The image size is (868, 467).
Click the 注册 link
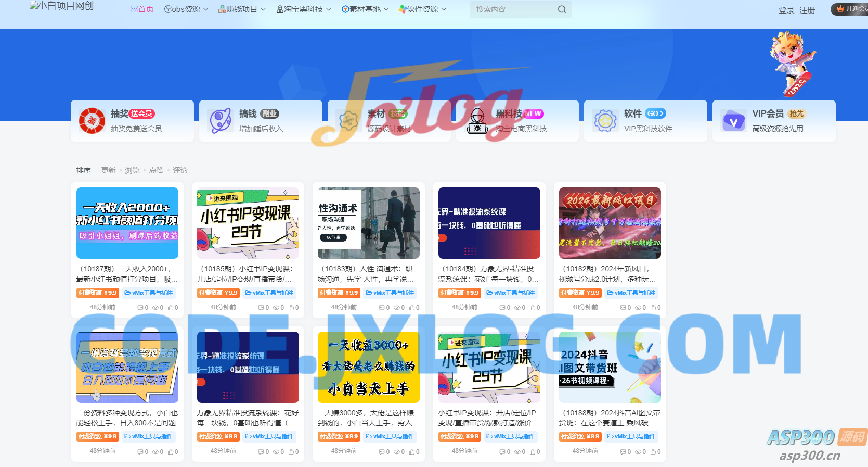(x=807, y=10)
